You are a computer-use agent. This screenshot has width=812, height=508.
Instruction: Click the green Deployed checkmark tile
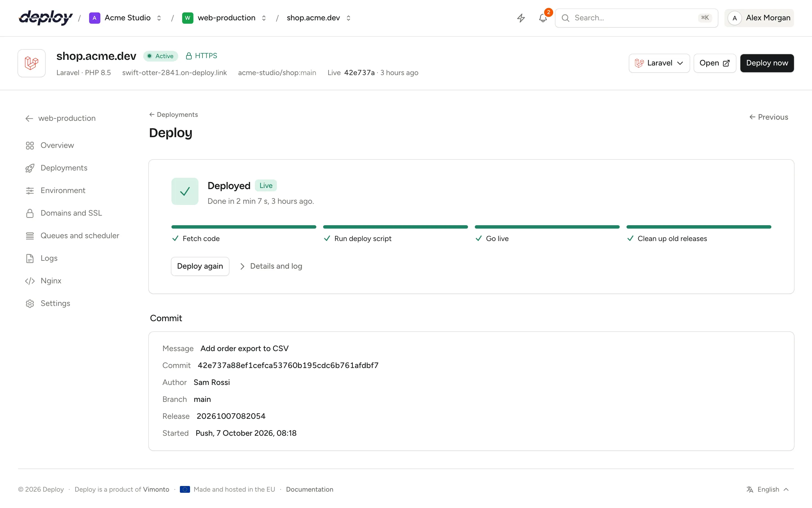[185, 191]
